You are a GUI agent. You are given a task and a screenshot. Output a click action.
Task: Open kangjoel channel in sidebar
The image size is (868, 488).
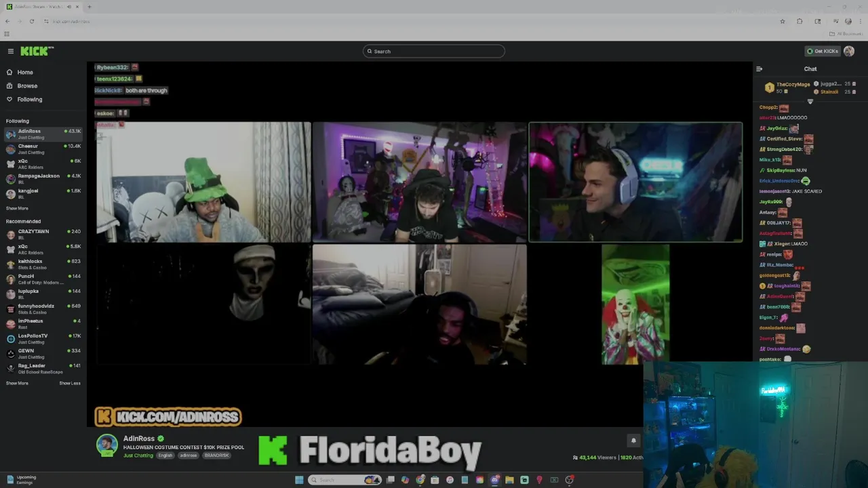tap(43, 194)
